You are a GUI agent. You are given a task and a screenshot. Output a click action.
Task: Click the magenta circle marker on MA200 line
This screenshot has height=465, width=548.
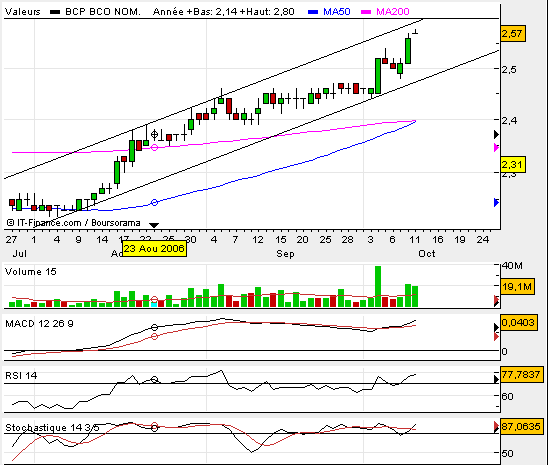(x=154, y=147)
